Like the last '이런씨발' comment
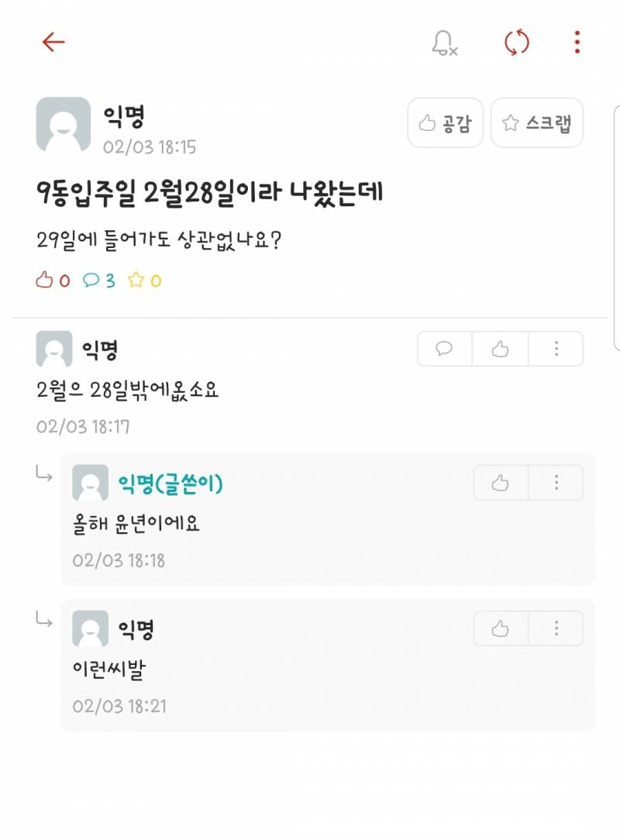 (x=499, y=628)
